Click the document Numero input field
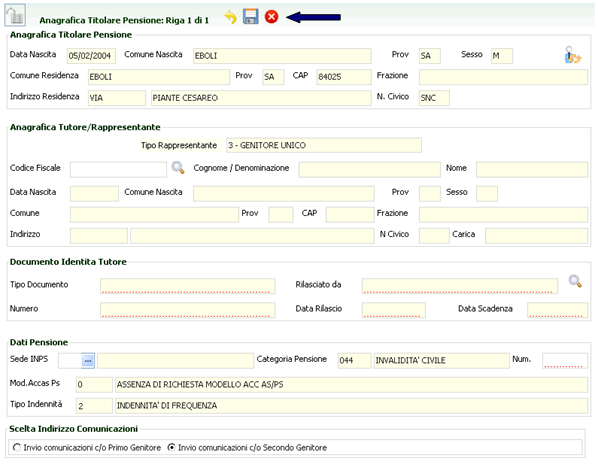Screen dimensions: 598x464 pyautogui.click(x=187, y=310)
